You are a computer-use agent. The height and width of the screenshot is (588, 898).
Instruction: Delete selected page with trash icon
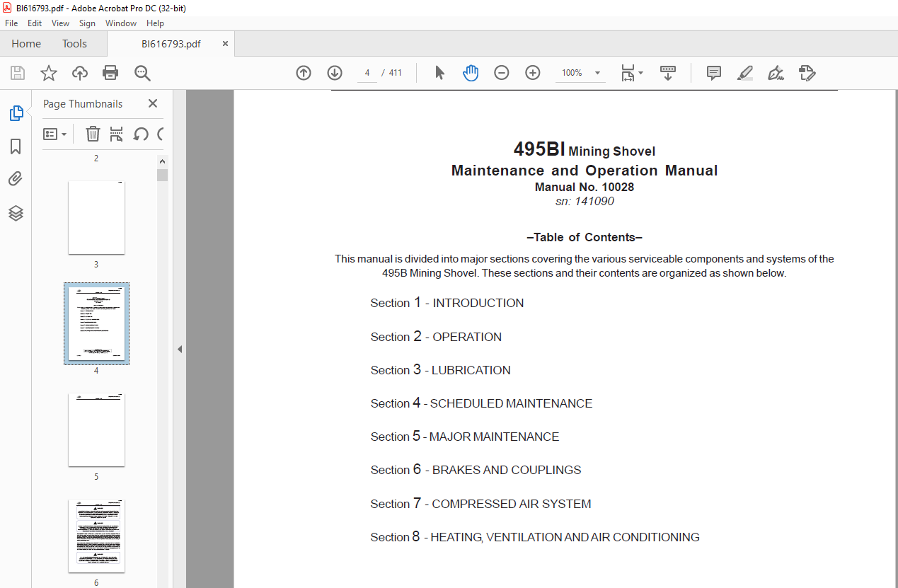pos(93,134)
